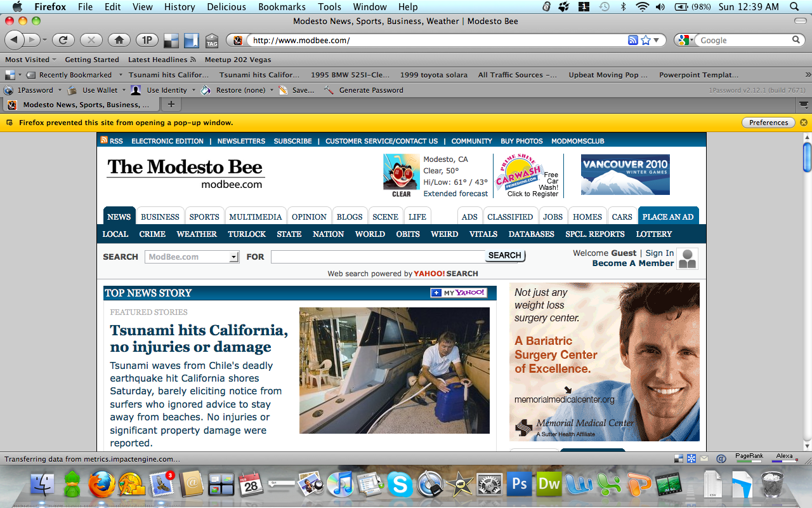Show more bookmarks via the » chevron
Image resolution: width=812 pixels, height=508 pixels.
tap(807, 75)
